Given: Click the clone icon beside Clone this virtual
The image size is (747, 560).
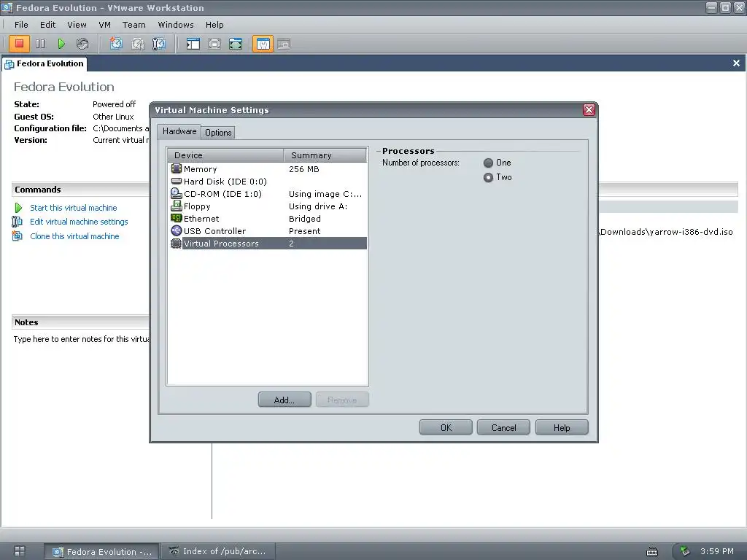Looking at the screenshot, I should pos(18,236).
